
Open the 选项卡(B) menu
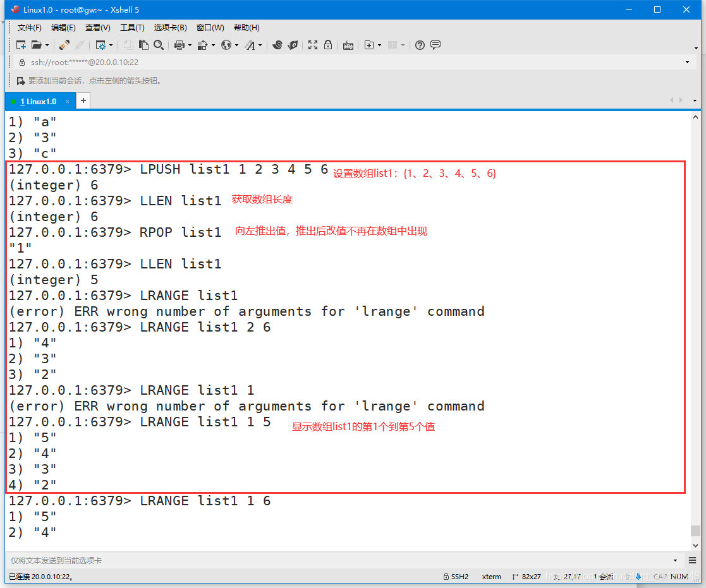[170, 27]
